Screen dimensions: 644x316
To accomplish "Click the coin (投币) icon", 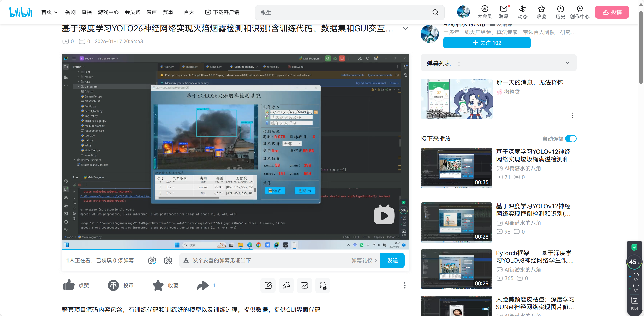I will pyautogui.click(x=113, y=285).
